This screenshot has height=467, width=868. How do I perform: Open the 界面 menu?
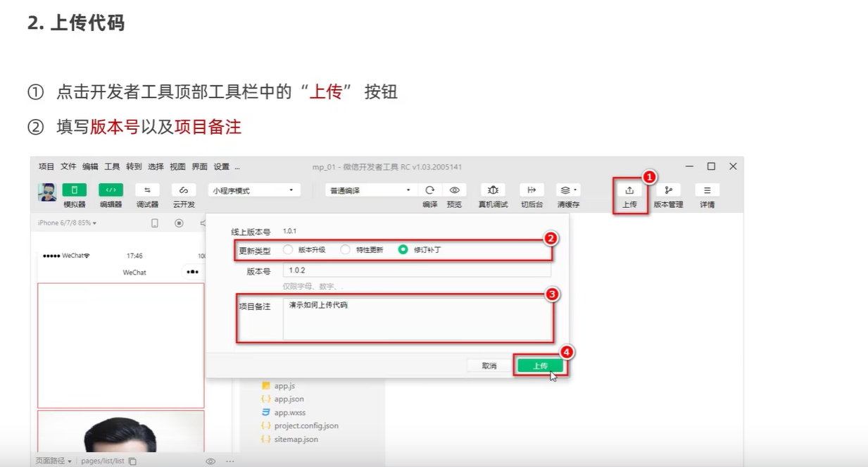(x=199, y=167)
